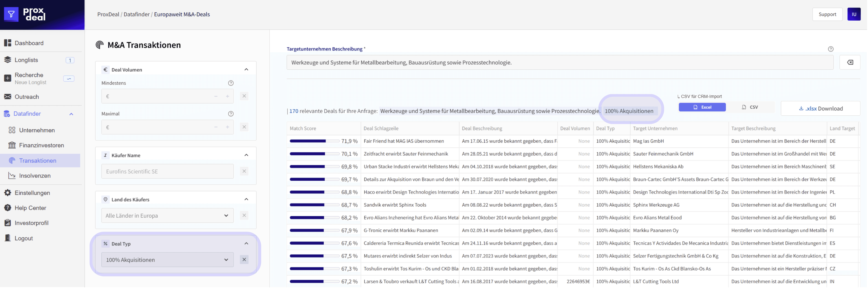Toggle the Recherche Neue Longlist badge
This screenshot has height=288, width=868.
pyautogui.click(x=69, y=78)
